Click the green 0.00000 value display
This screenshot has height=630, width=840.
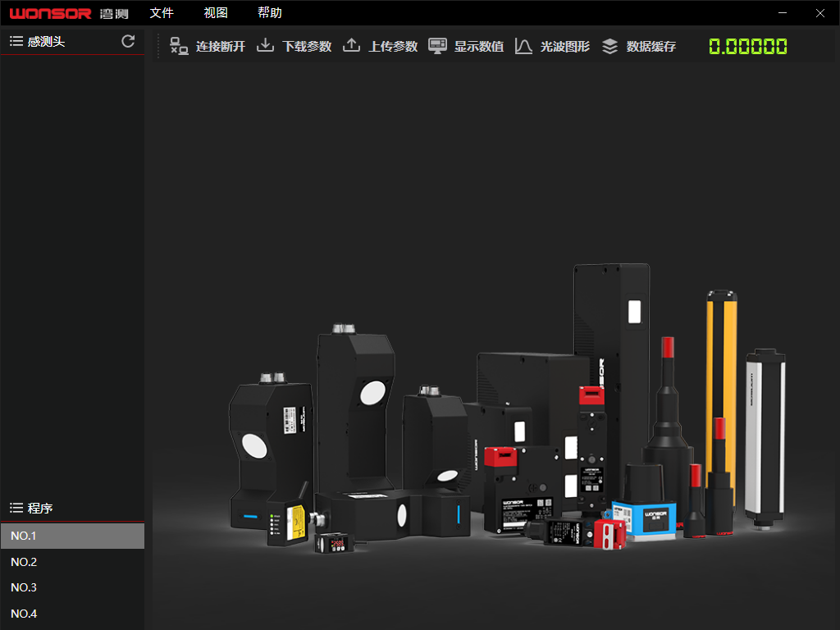[748, 47]
